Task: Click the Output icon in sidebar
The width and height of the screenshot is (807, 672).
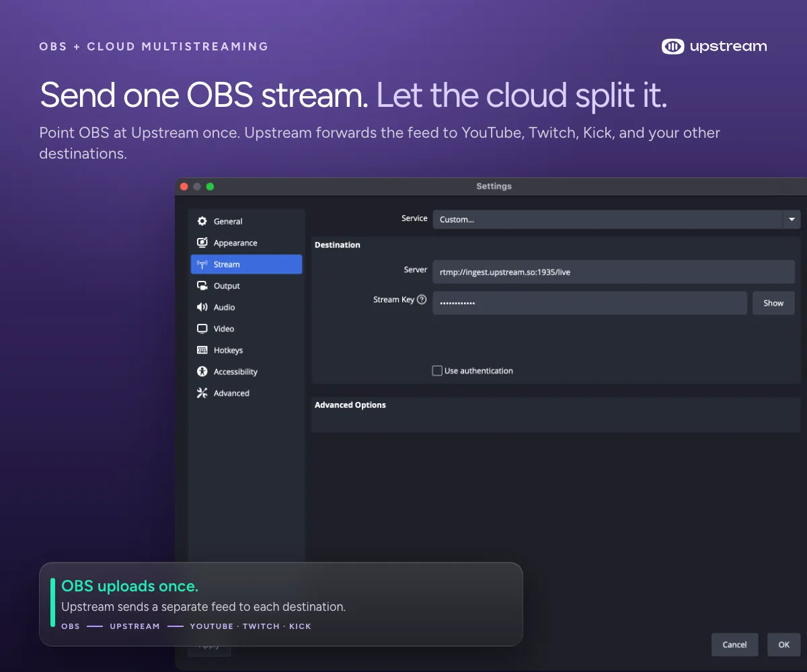Action: point(202,286)
